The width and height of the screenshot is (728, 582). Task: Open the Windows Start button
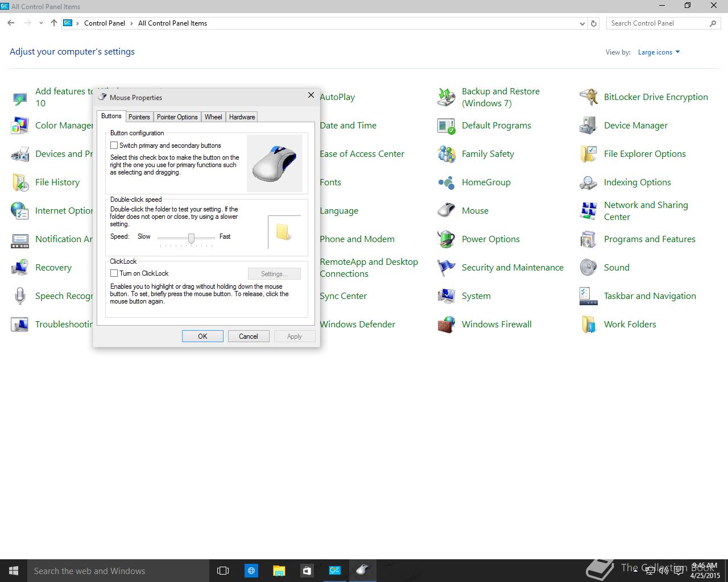click(x=14, y=571)
